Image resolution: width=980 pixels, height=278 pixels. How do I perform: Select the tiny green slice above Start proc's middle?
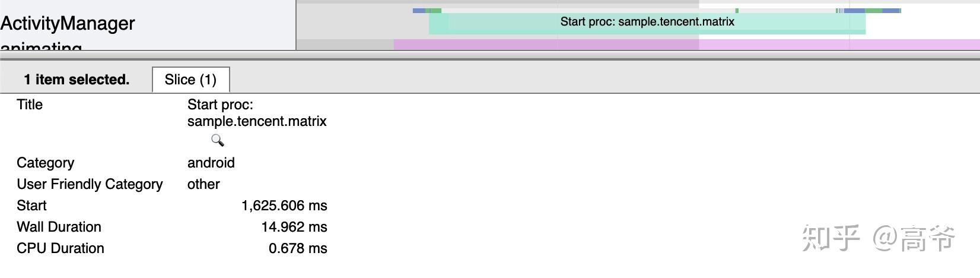tap(737, 10)
